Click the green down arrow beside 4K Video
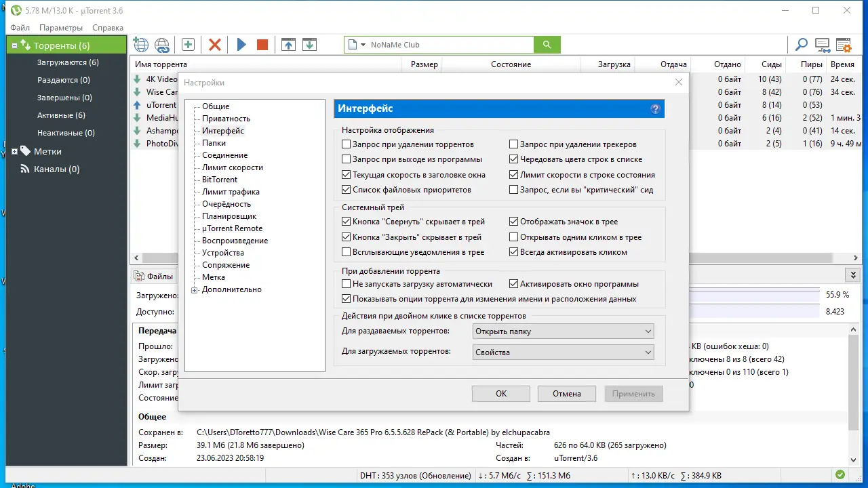868x488 pixels. pyautogui.click(x=138, y=79)
